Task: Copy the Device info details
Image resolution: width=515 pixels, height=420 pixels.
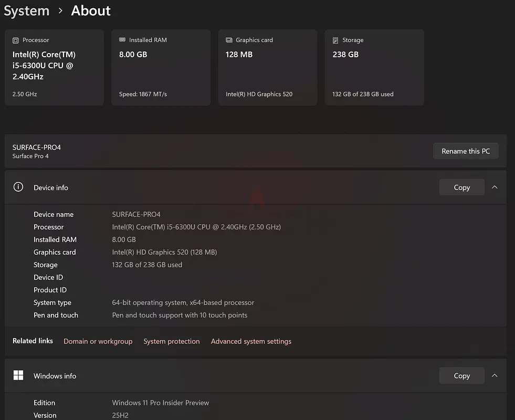Action: [461, 187]
